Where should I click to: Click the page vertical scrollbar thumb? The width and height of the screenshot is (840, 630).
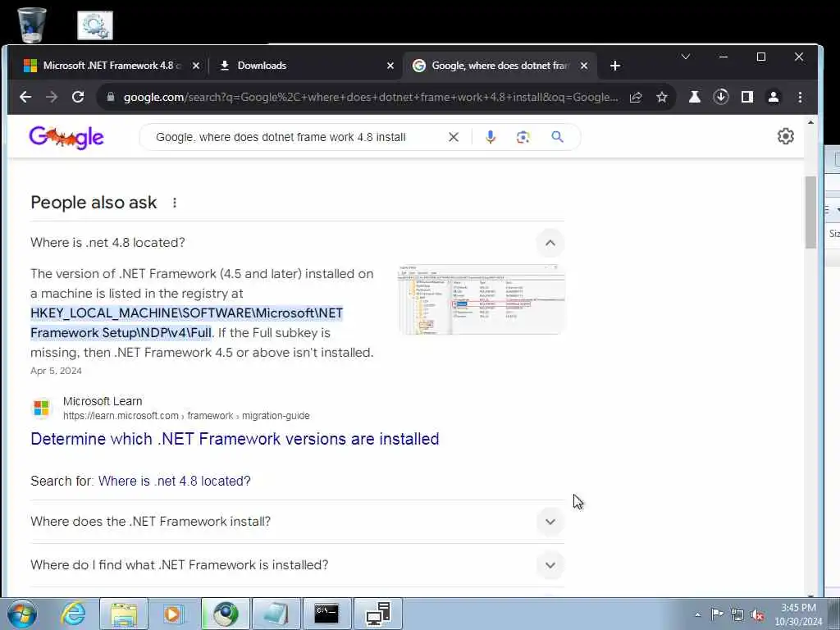(810, 212)
